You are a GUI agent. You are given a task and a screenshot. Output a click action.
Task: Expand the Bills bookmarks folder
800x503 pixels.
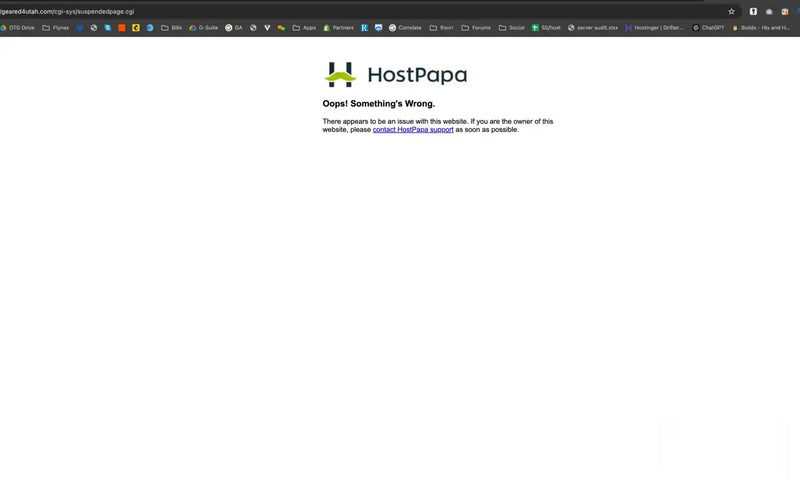click(171, 28)
